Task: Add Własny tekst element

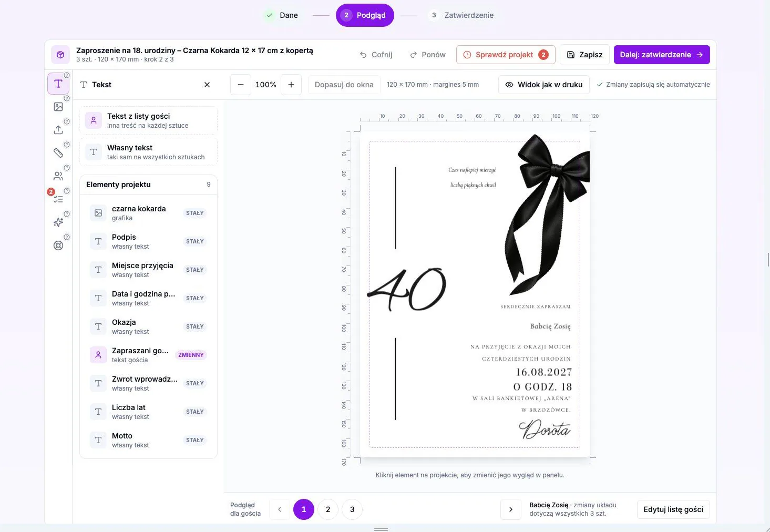Action: click(148, 152)
